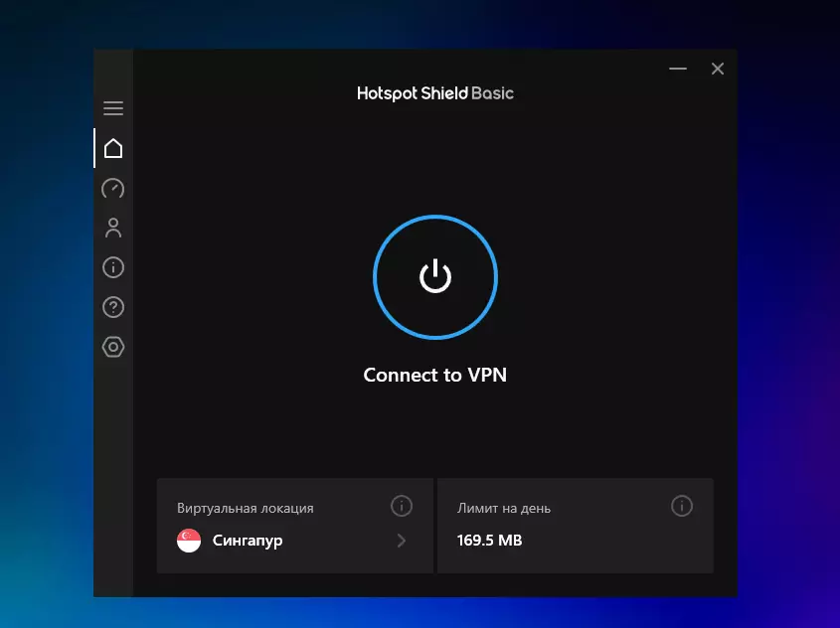Open the help question mark icon
The height and width of the screenshot is (628, 840).
pos(113,307)
